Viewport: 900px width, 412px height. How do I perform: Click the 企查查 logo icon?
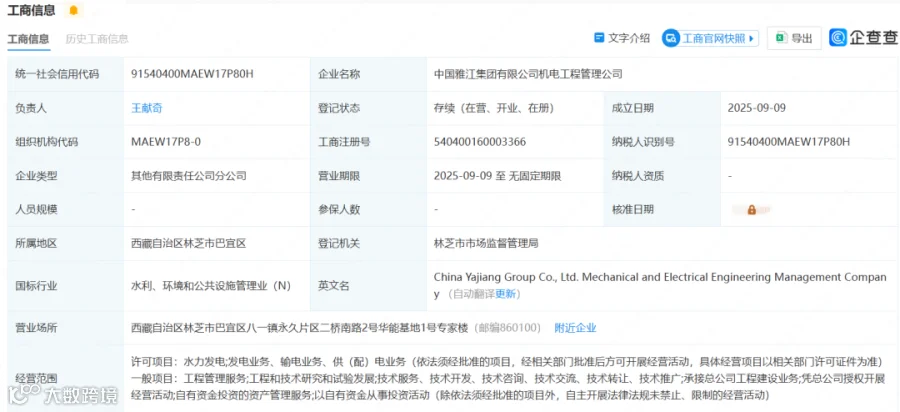838,38
